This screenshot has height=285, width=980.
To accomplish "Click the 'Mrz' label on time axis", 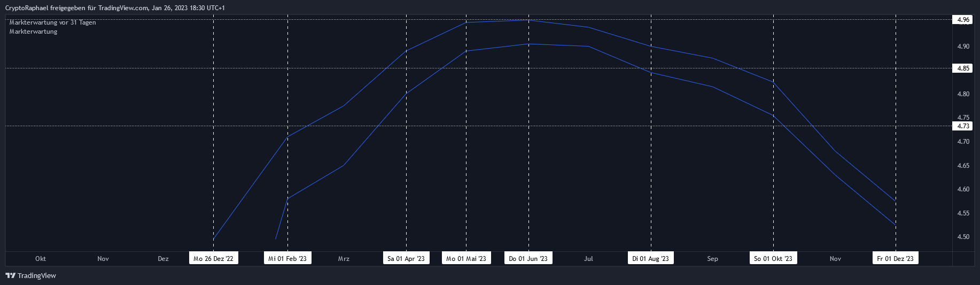I will tap(344, 259).
